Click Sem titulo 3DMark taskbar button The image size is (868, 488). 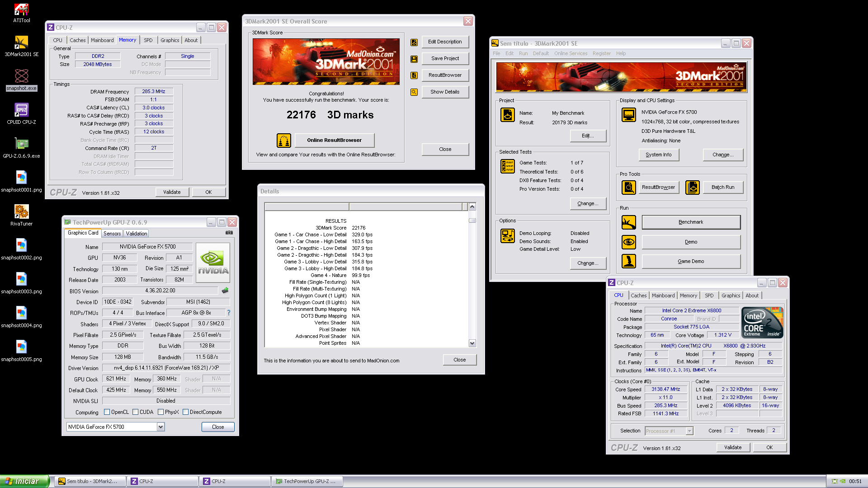click(x=90, y=482)
